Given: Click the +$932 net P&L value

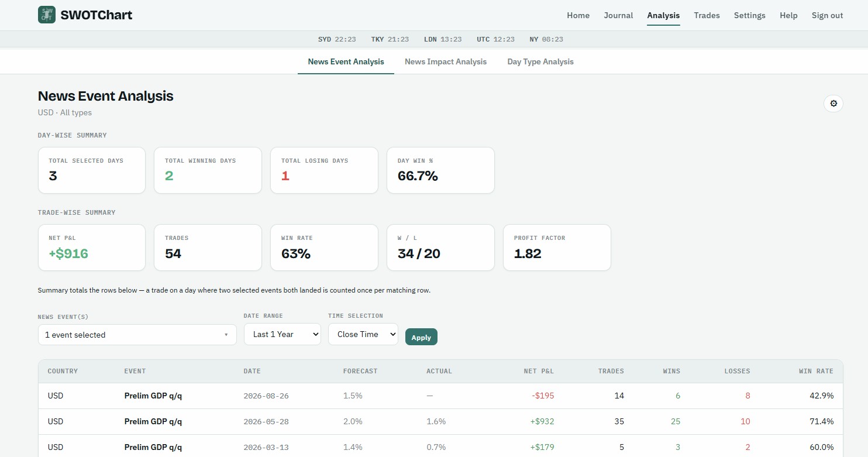Looking at the screenshot, I should (542, 421).
